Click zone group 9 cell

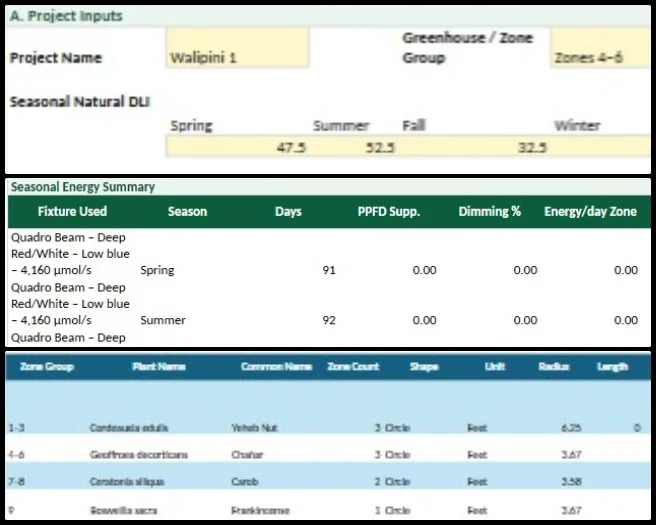coord(11,510)
